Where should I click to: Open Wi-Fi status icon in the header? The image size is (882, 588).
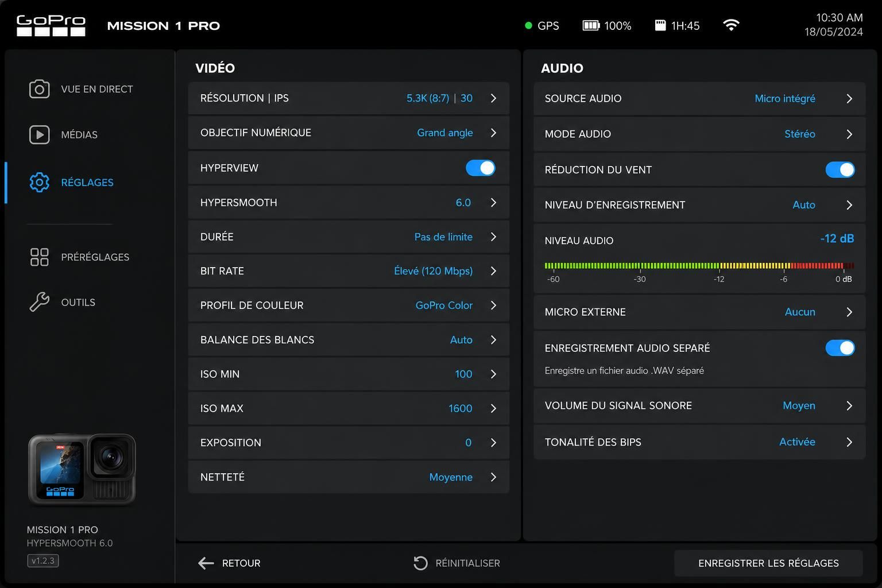pos(731,25)
